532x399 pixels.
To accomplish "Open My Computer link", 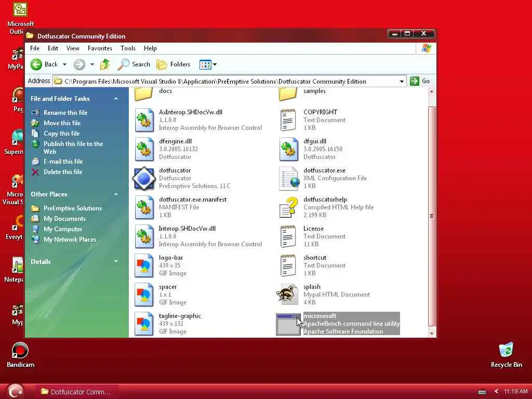I will pos(63,229).
